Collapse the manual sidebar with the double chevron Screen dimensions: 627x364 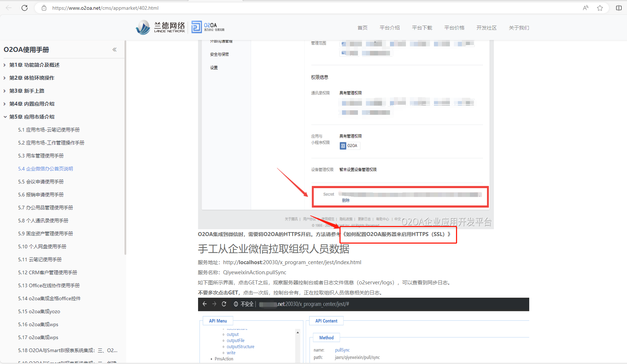click(x=114, y=50)
